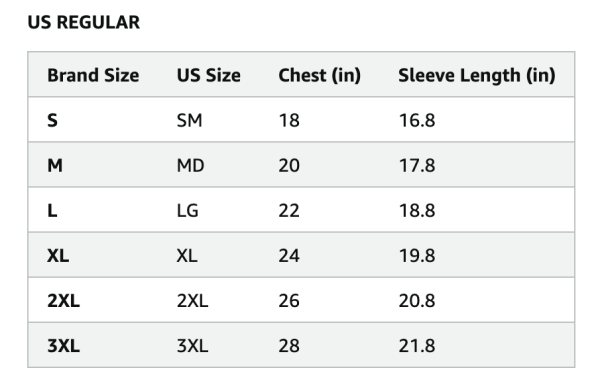Select the Brand Size column header
Image resolution: width=600 pixels, height=368 pixels.
coord(93,75)
